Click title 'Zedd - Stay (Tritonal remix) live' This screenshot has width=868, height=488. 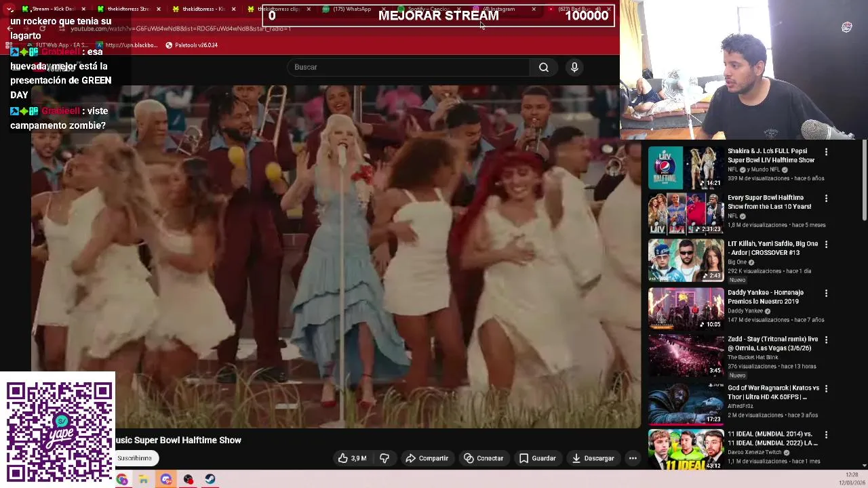pyautogui.click(x=773, y=344)
